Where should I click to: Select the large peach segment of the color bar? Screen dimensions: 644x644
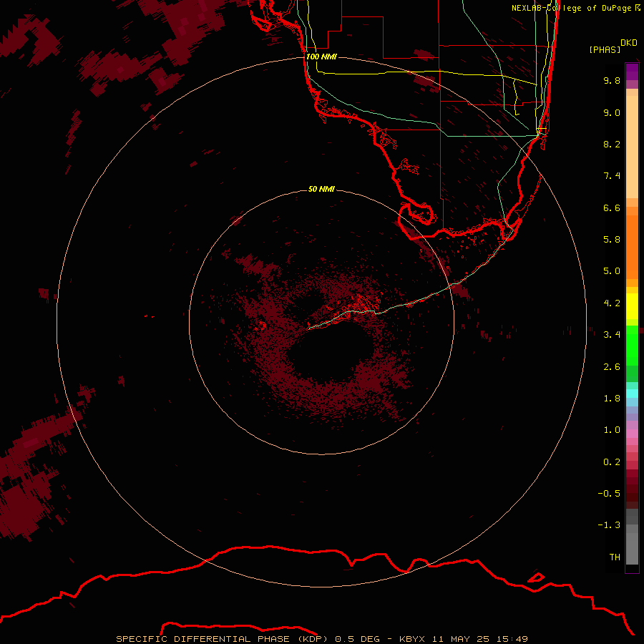pyautogui.click(x=632, y=147)
